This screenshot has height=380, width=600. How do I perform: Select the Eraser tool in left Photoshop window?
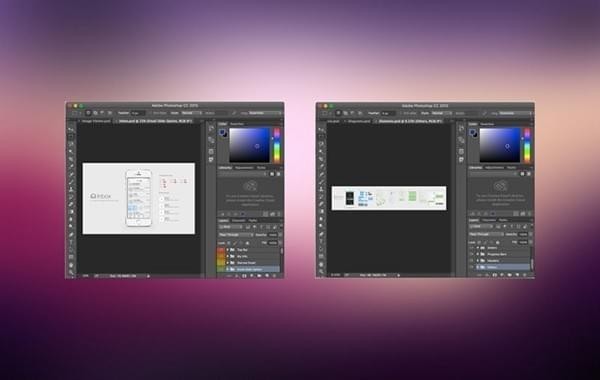(71, 204)
